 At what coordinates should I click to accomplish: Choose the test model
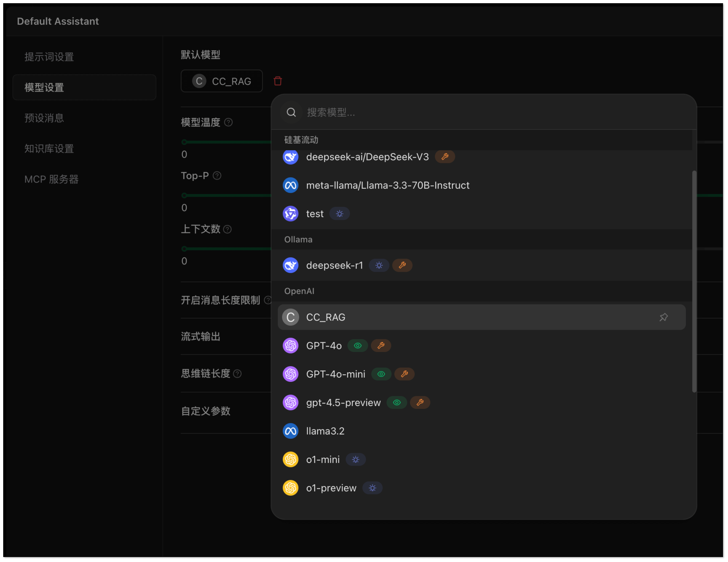coord(482,214)
